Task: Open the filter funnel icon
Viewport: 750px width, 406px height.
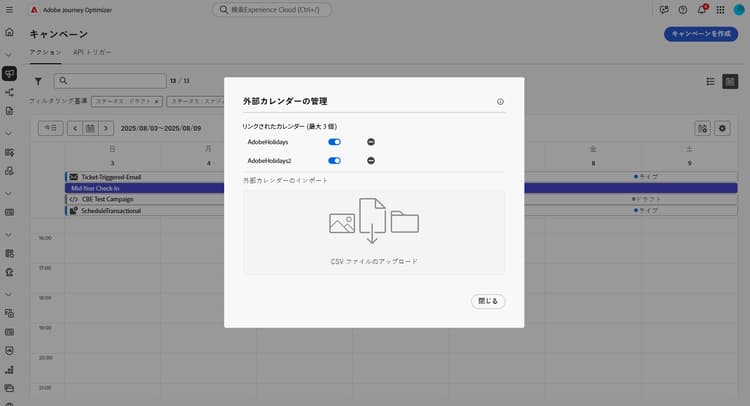Action: (38, 81)
